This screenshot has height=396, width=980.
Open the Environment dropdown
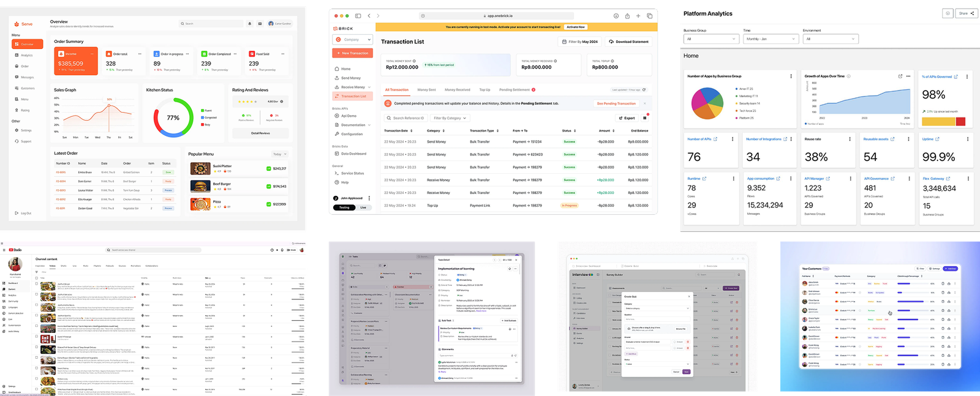coord(831,39)
